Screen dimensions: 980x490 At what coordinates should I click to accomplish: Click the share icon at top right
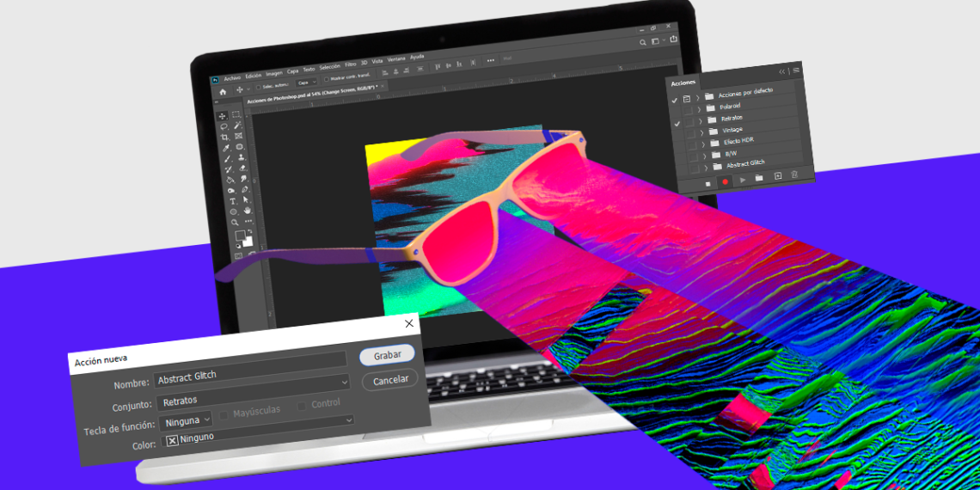coord(674,39)
